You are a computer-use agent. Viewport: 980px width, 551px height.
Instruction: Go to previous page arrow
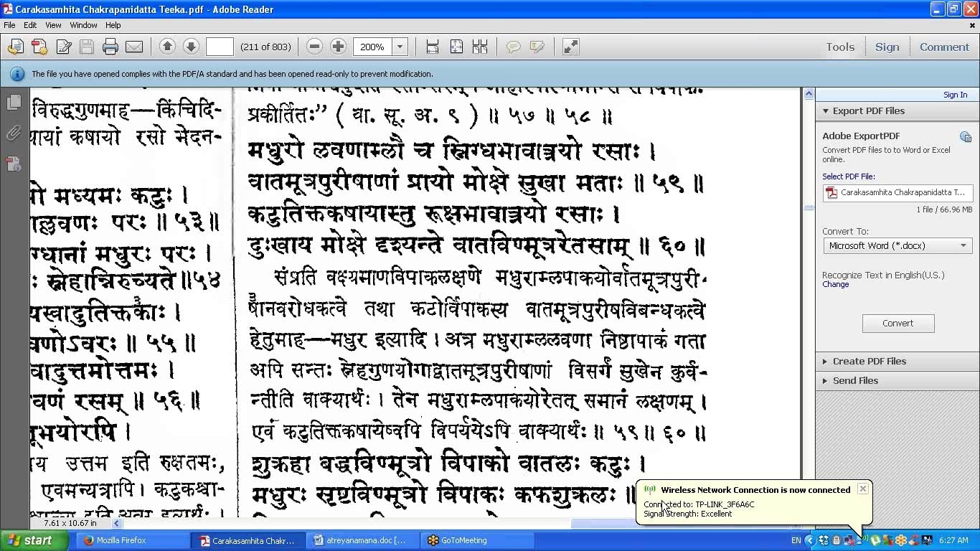click(167, 47)
